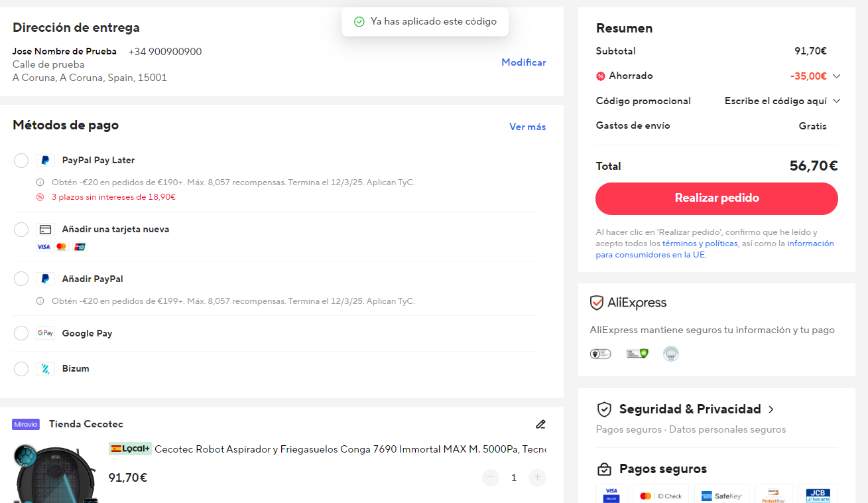
Task: Click the green shield certification badge
Action: 637,354
